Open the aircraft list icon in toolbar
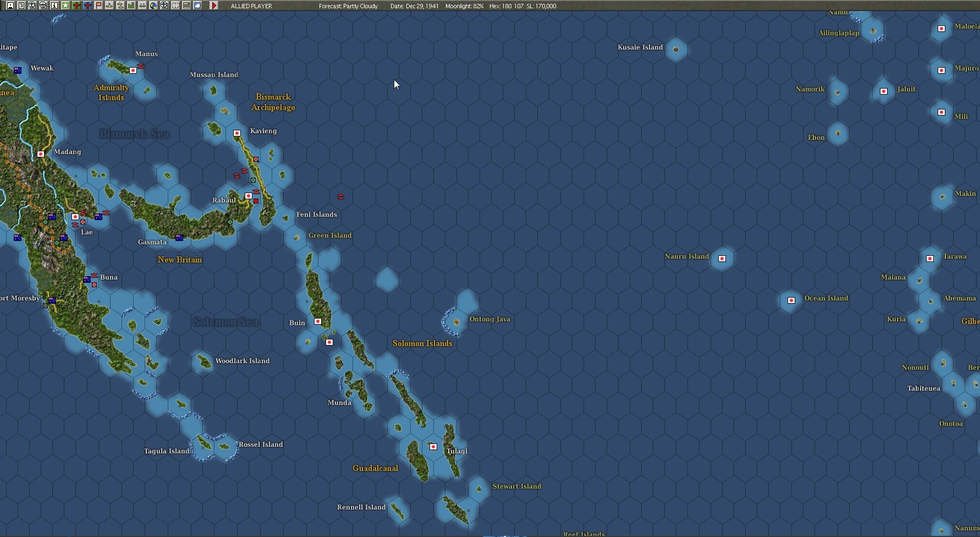This screenshot has width=980, height=537. coord(32,6)
